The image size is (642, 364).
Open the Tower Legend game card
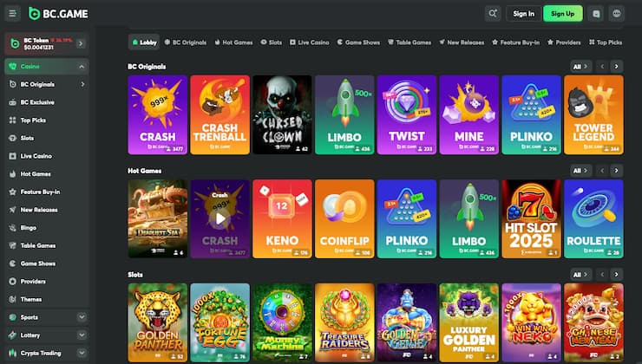[593, 114]
